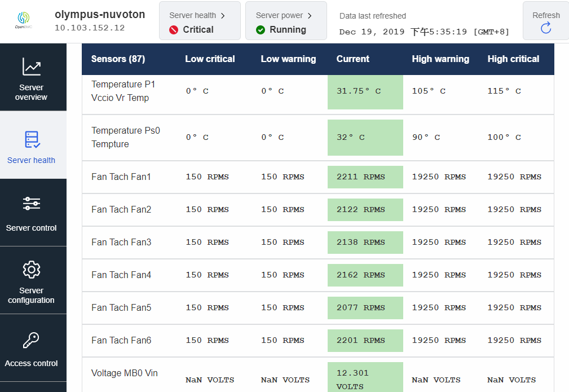Image resolution: width=569 pixels, height=392 pixels.
Task: Click the 31.75° C current temperature cell
Action: [365, 91]
